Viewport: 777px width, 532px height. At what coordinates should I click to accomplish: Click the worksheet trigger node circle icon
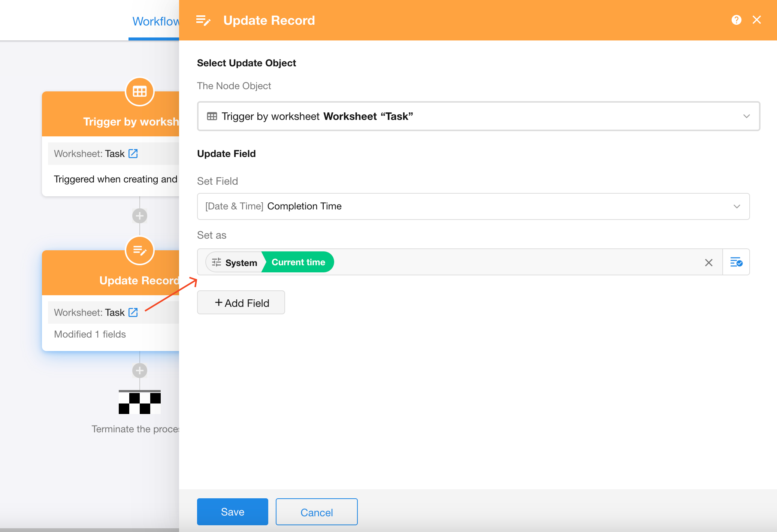[140, 92]
